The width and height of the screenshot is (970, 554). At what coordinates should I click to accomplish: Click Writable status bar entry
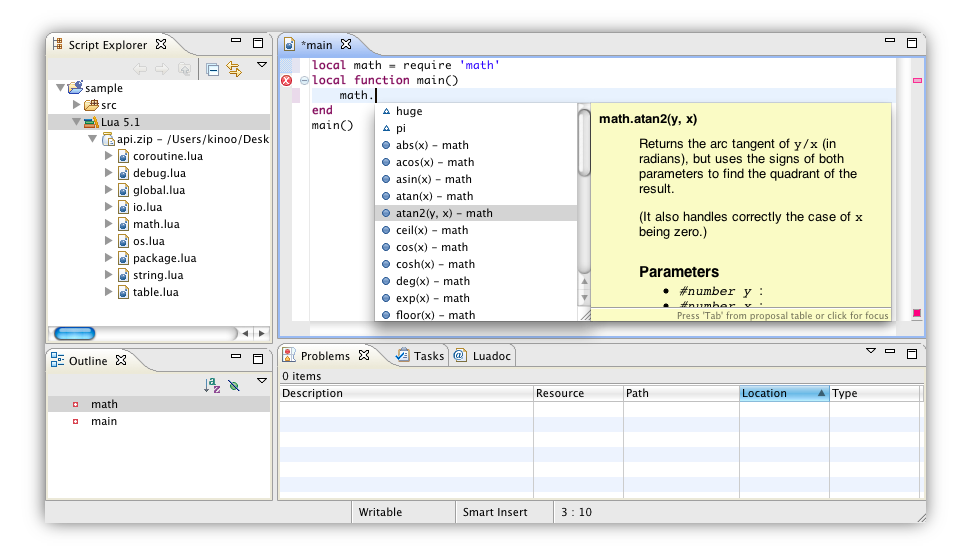click(380, 512)
